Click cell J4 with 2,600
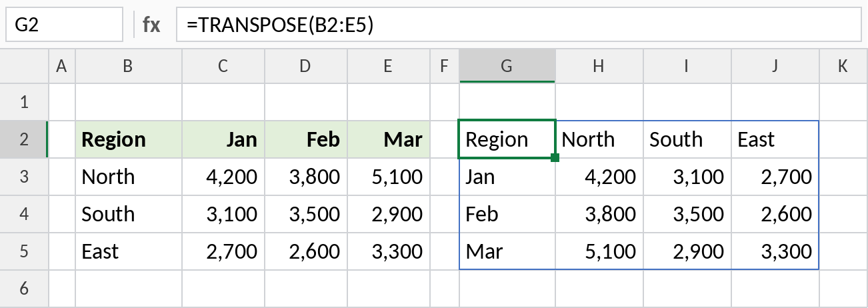 coord(775,214)
